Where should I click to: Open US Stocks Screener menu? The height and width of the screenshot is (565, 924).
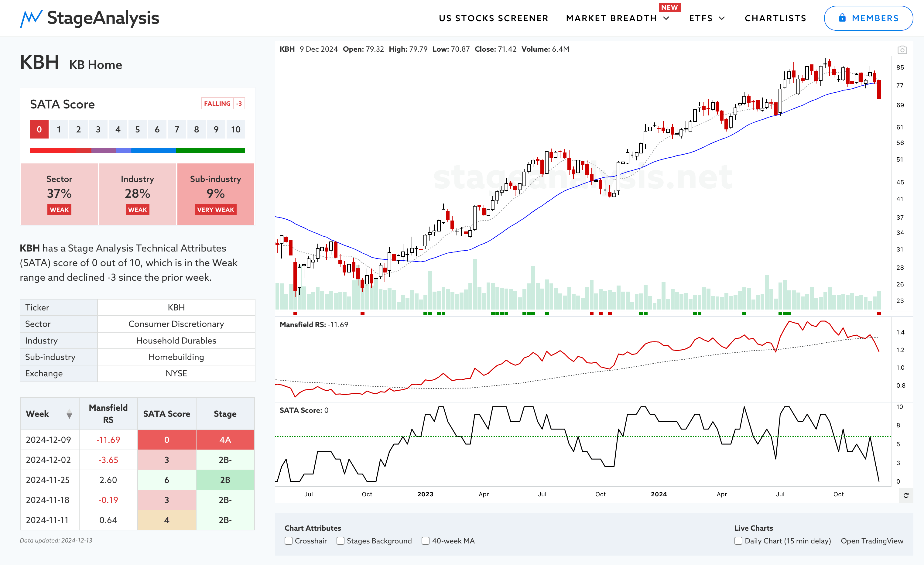pyautogui.click(x=494, y=18)
